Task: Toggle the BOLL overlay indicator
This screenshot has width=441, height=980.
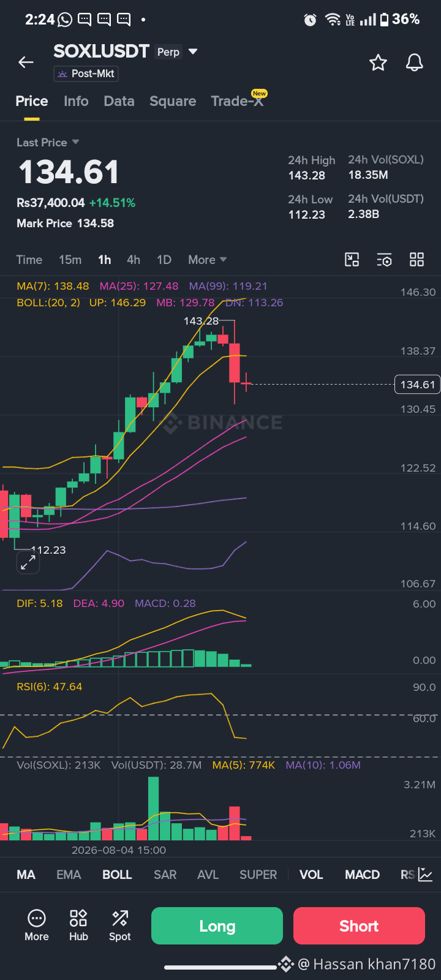Action: [x=117, y=875]
